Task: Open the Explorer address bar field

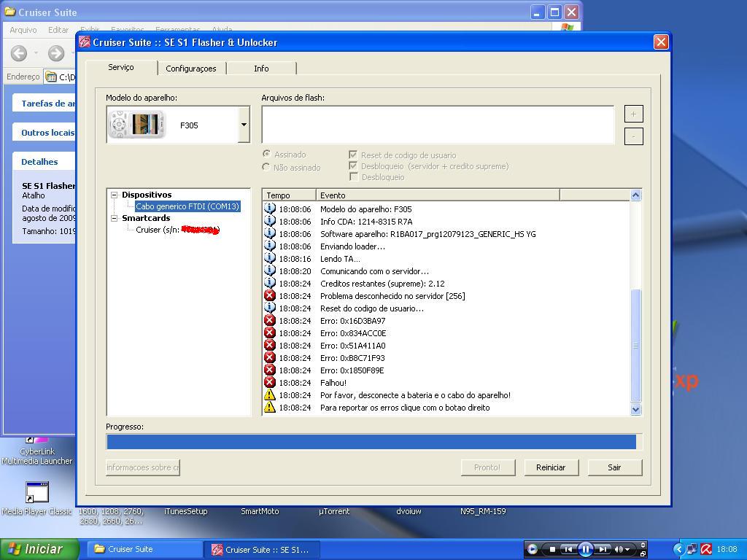Action: coord(60,77)
